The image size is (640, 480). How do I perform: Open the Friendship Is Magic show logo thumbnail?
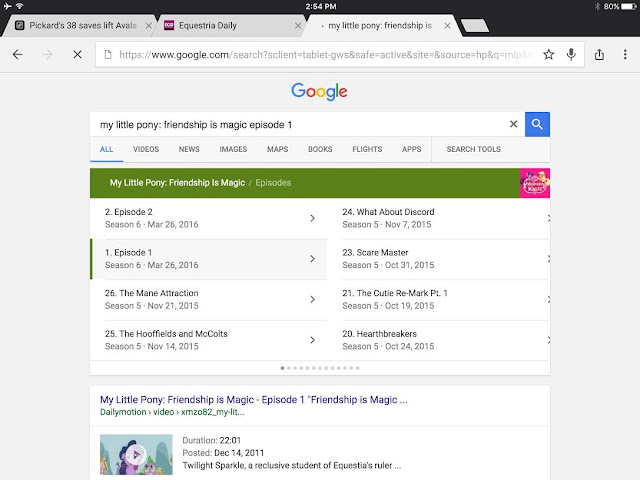click(x=535, y=183)
